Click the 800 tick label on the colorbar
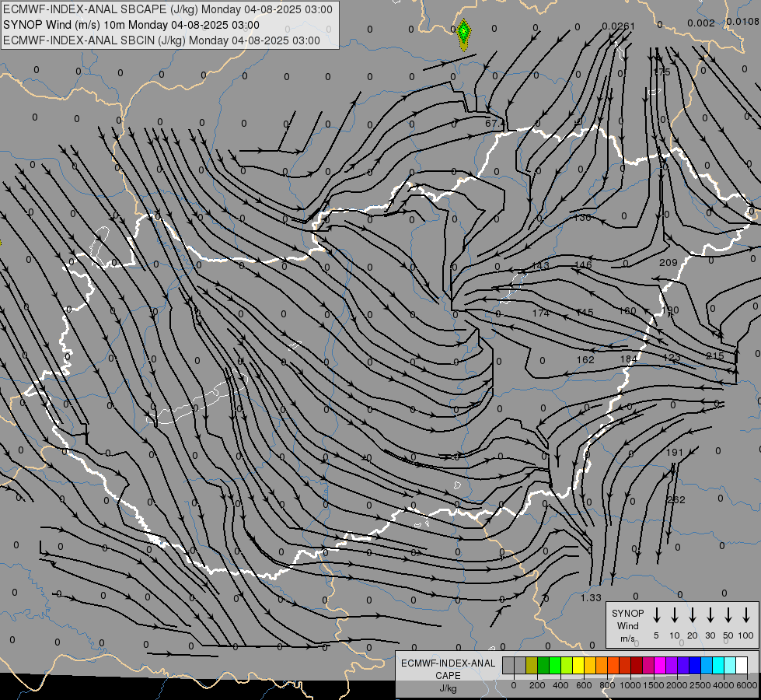The height and width of the screenshot is (700, 761). click(607, 685)
